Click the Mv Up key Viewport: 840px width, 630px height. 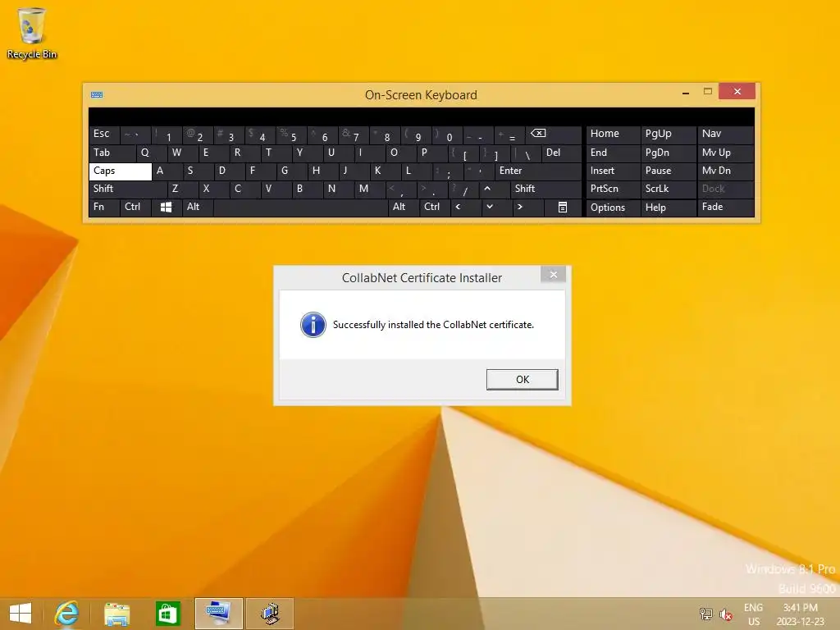click(x=725, y=153)
